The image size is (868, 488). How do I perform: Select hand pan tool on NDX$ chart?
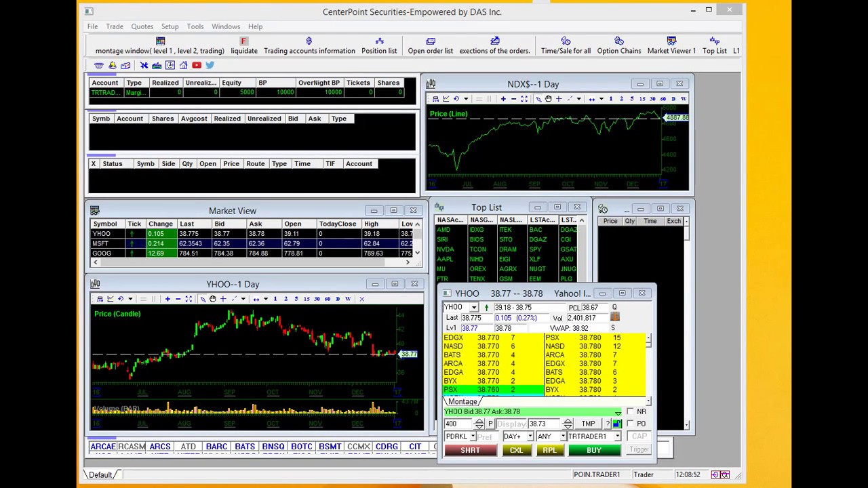[x=548, y=99]
